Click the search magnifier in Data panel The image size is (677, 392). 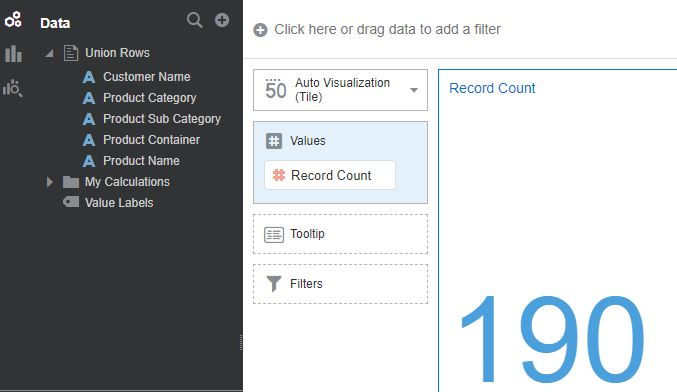tap(195, 20)
